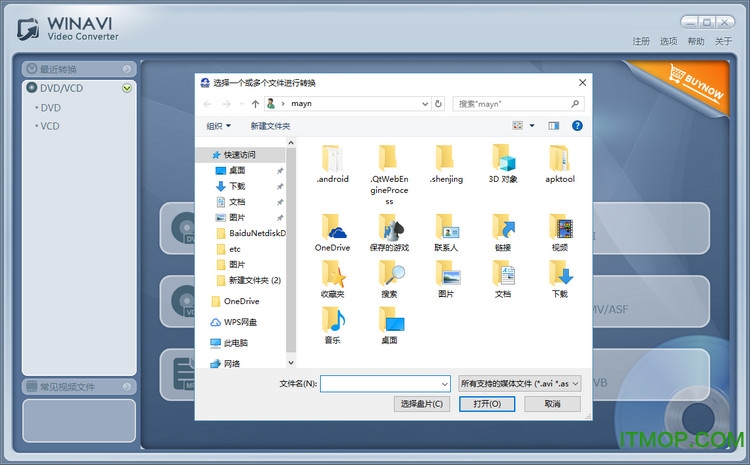Open the OneDrive folder icon in file list
750x465 pixels.
pyautogui.click(x=332, y=226)
